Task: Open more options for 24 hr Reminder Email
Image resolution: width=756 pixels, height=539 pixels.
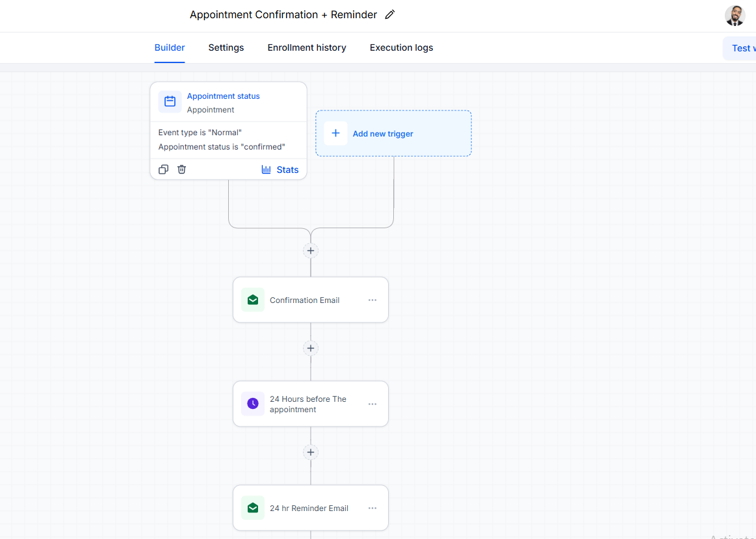Action: (372, 508)
